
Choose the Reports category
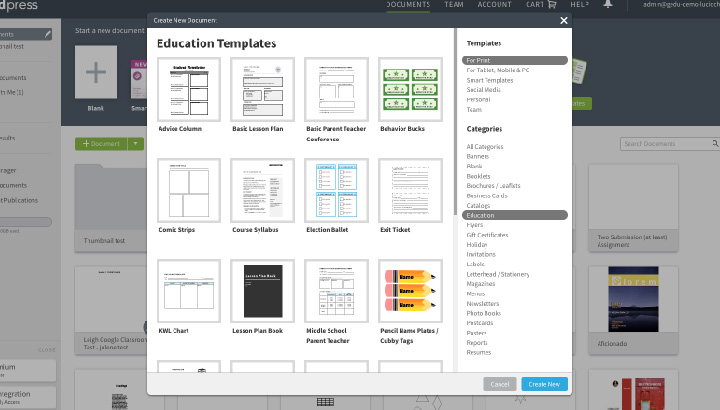[x=477, y=343]
